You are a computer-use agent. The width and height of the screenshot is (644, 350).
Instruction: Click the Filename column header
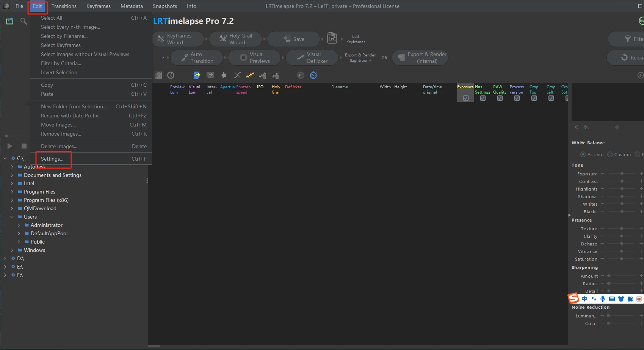pos(340,87)
